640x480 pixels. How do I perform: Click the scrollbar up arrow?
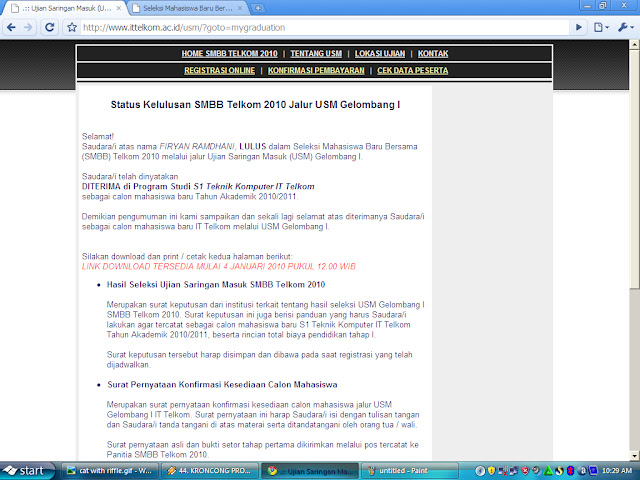point(634,44)
